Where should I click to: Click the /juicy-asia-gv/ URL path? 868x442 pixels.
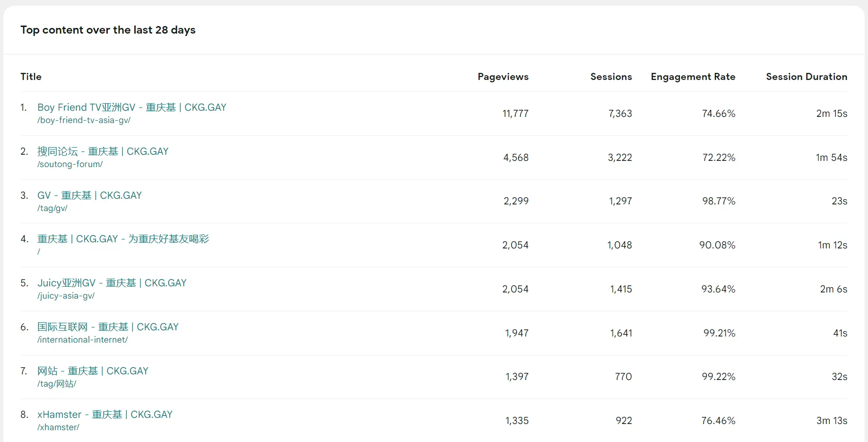pos(66,296)
